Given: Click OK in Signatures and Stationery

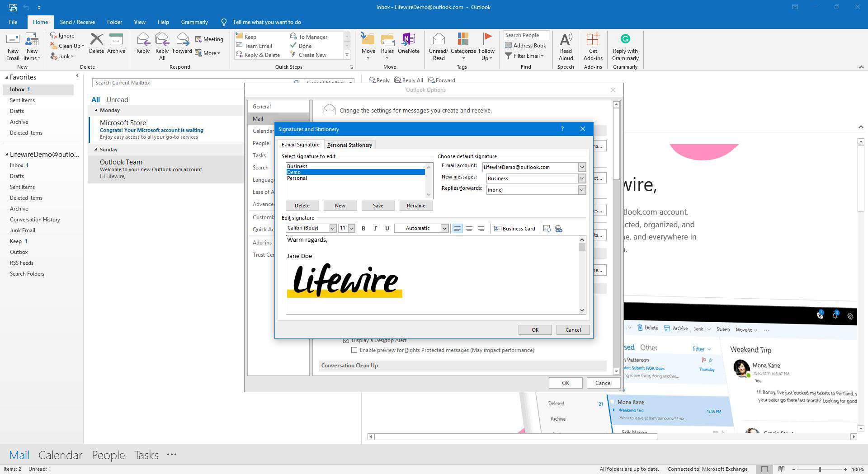Looking at the screenshot, I should pyautogui.click(x=535, y=330).
